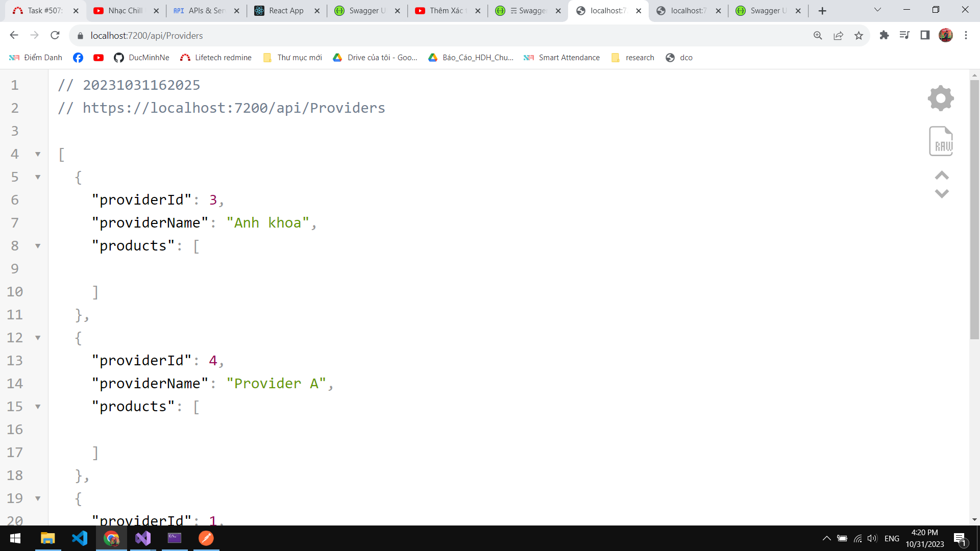Share this page icon
Viewport: 980px width, 551px height.
point(838,36)
